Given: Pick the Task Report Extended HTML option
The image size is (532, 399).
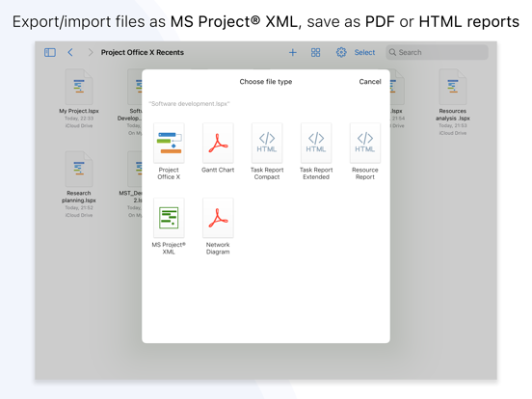Looking at the screenshot, I should [x=316, y=151].
